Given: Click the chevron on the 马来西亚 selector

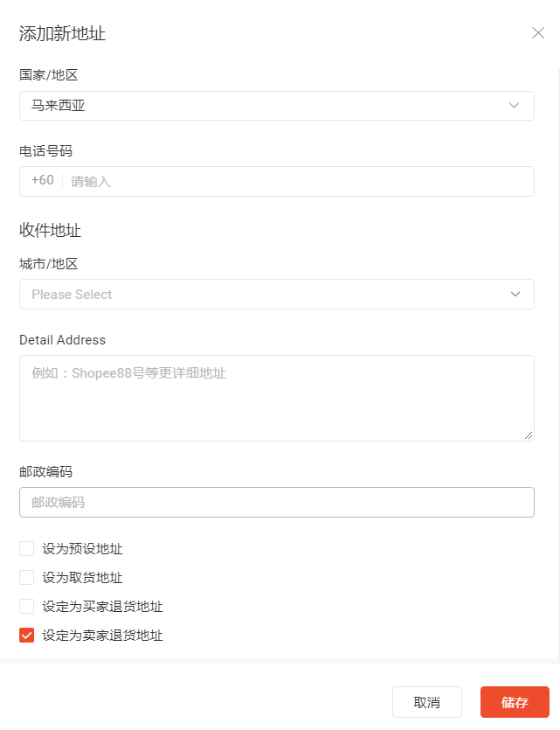Looking at the screenshot, I should (515, 106).
